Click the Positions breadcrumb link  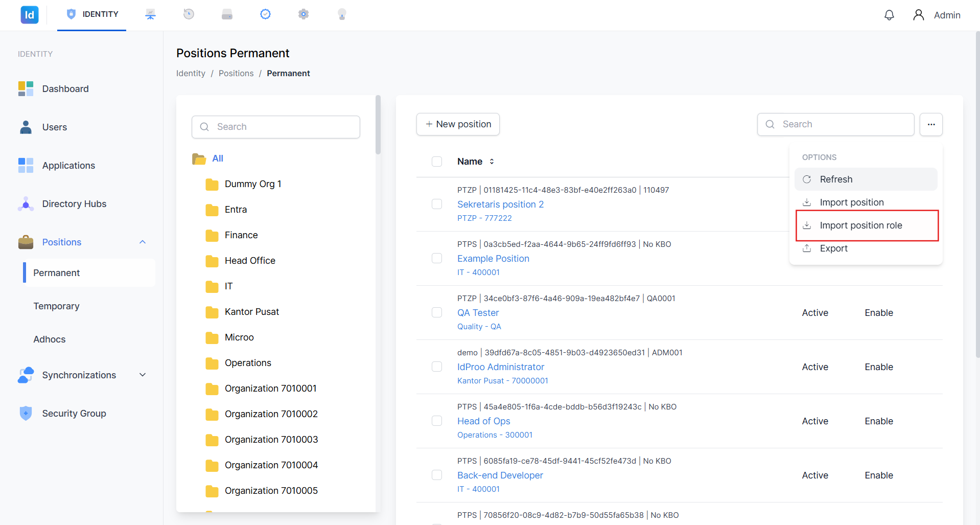236,74
